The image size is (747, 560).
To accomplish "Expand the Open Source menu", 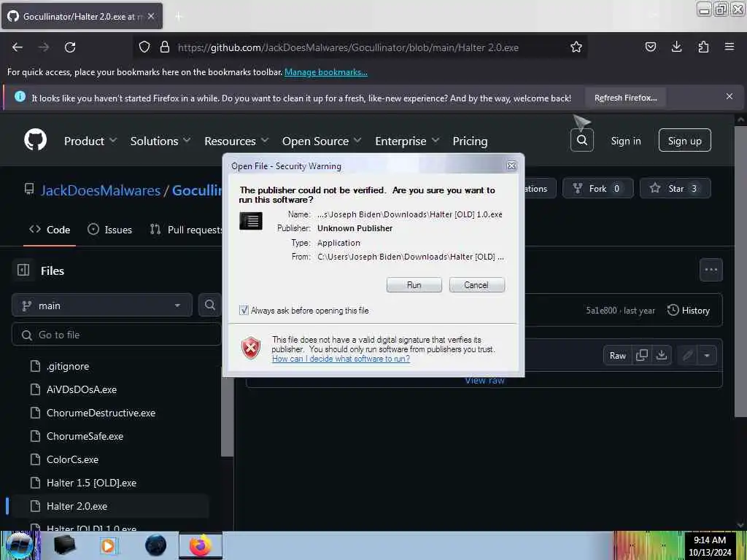I will tap(322, 141).
